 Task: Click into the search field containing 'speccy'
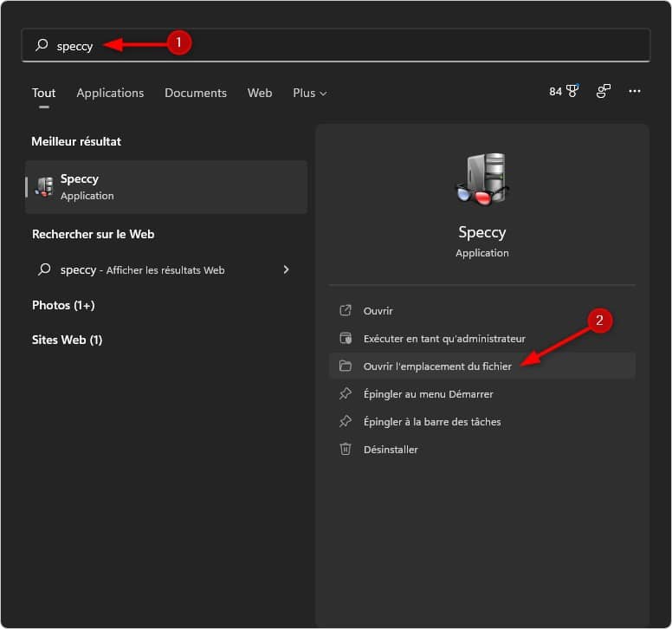(x=336, y=45)
